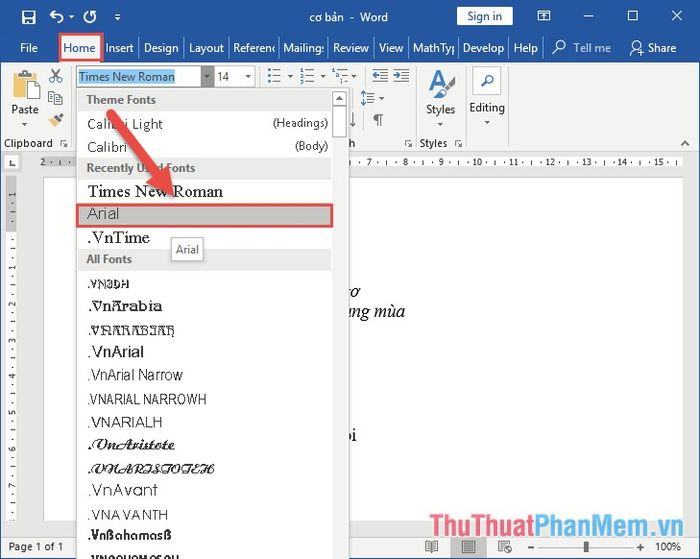Open the font size 14 dropdown
This screenshot has width=700, height=559.
247,77
